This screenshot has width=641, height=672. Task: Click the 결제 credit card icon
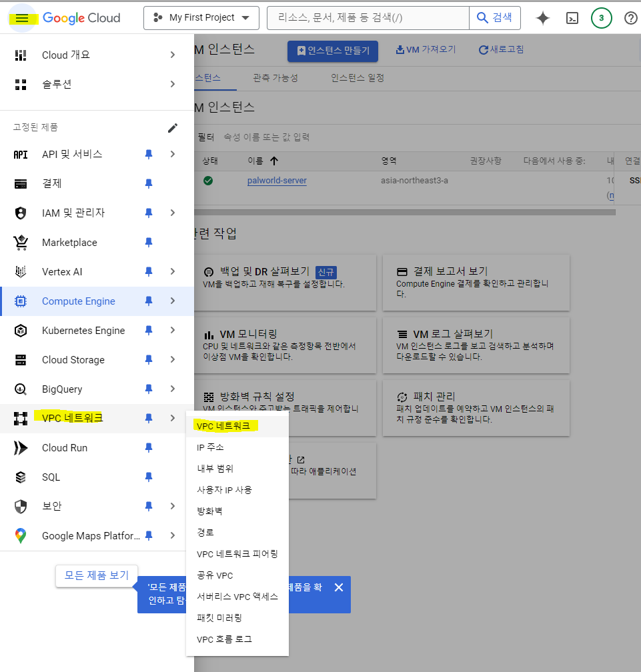[x=21, y=184]
